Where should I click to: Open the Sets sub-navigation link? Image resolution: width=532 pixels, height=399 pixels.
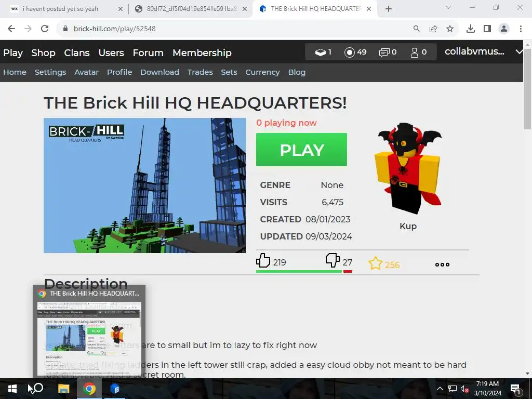(229, 72)
